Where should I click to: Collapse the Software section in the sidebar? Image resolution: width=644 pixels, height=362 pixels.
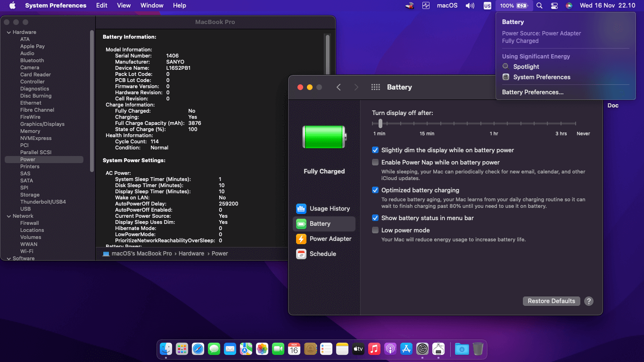click(8, 259)
